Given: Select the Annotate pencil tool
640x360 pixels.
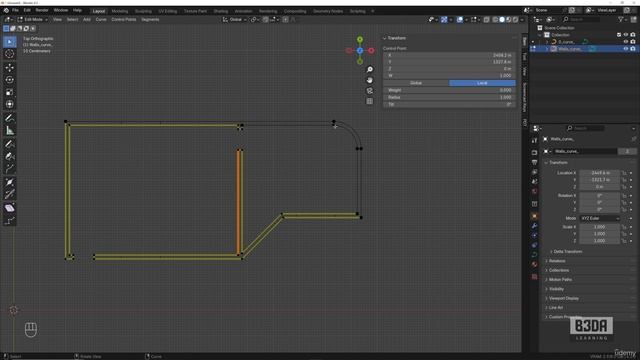Looking at the screenshot, I should click(x=9, y=118).
